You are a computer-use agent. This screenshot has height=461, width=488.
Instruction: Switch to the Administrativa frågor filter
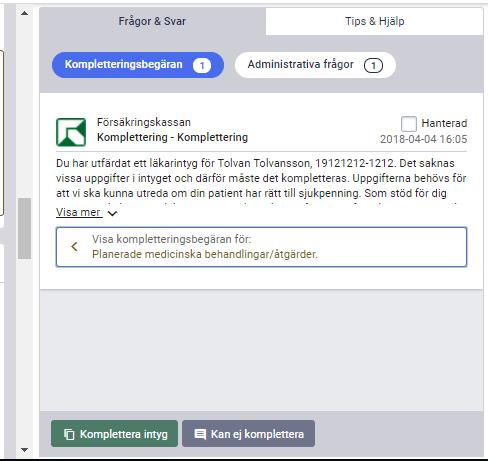coord(315,65)
